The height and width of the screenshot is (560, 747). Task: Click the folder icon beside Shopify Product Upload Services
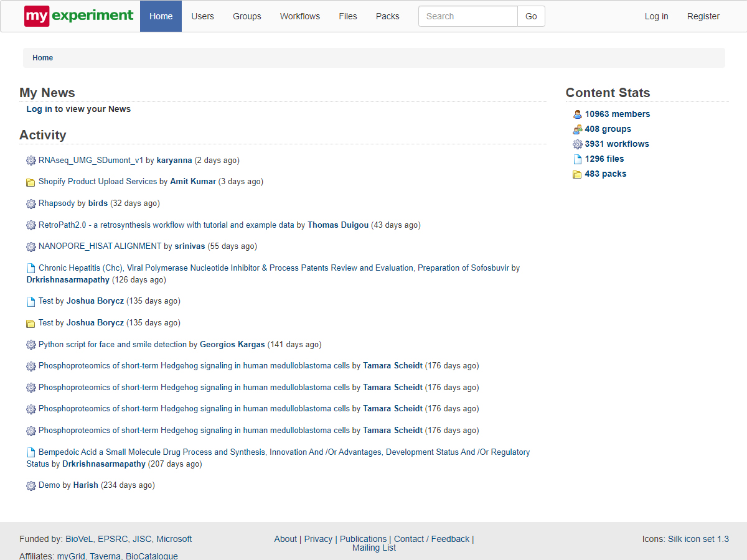pos(31,182)
